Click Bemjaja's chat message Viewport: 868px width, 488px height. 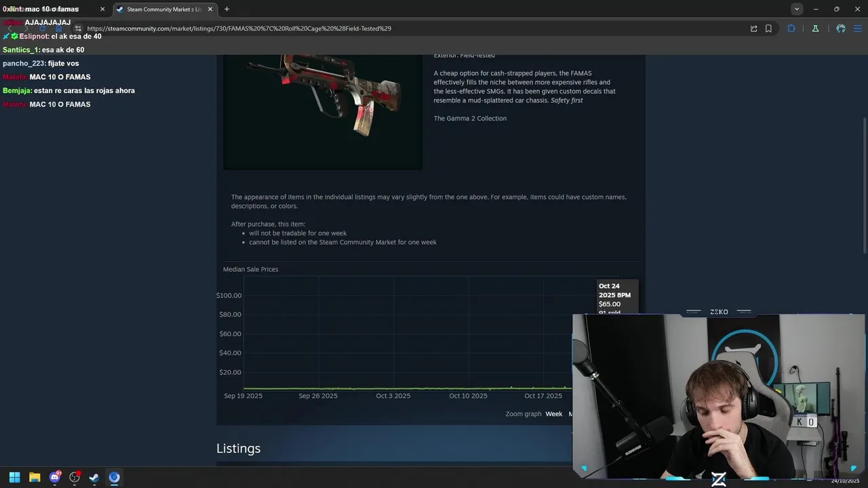tap(68, 90)
